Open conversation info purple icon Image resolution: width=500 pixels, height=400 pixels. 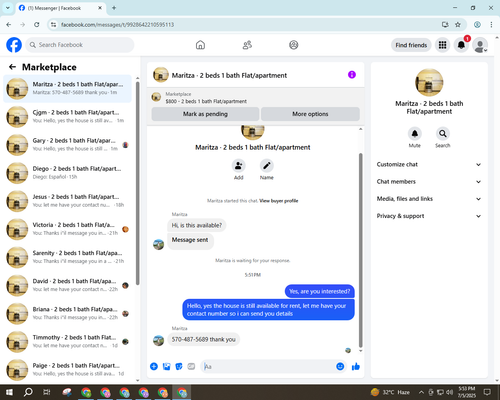352,75
